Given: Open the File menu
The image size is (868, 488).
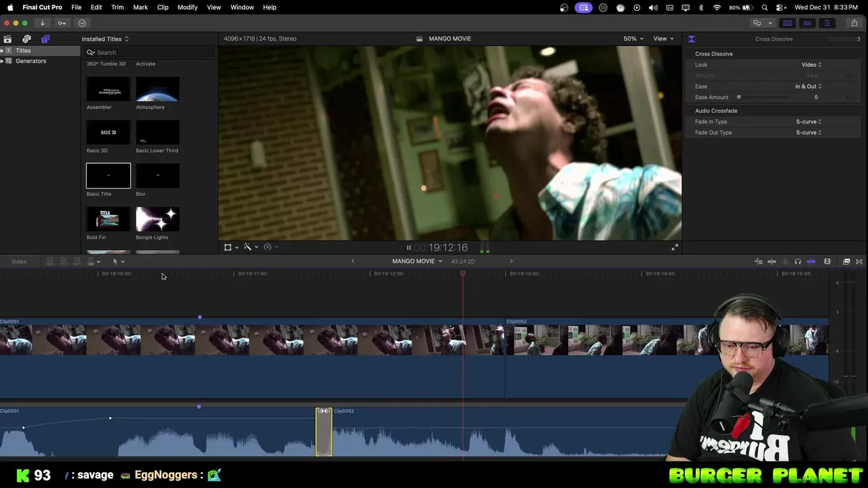Looking at the screenshot, I should tap(77, 7).
